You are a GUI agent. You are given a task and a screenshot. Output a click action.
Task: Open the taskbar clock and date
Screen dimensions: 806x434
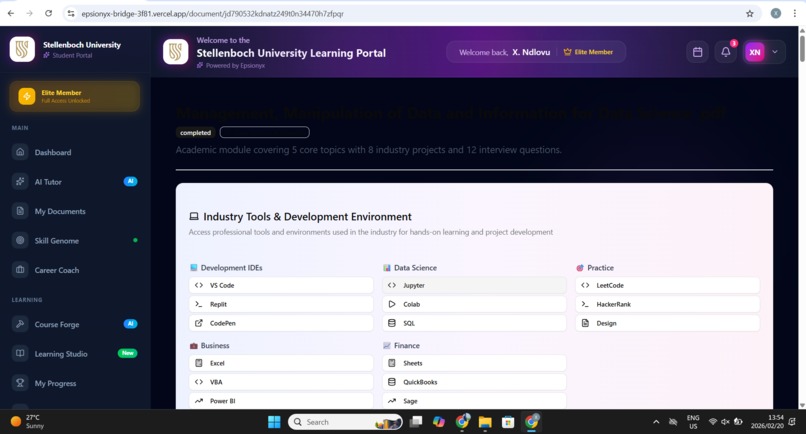click(x=767, y=422)
